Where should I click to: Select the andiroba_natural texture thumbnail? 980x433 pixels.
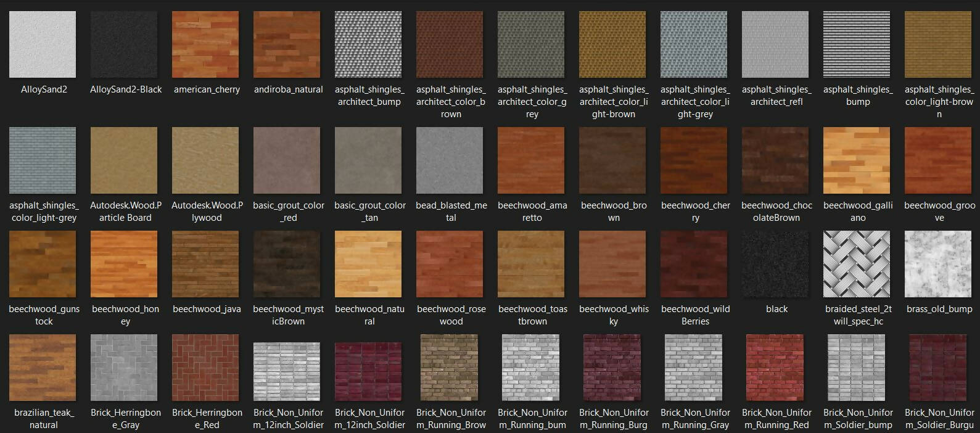[287, 44]
